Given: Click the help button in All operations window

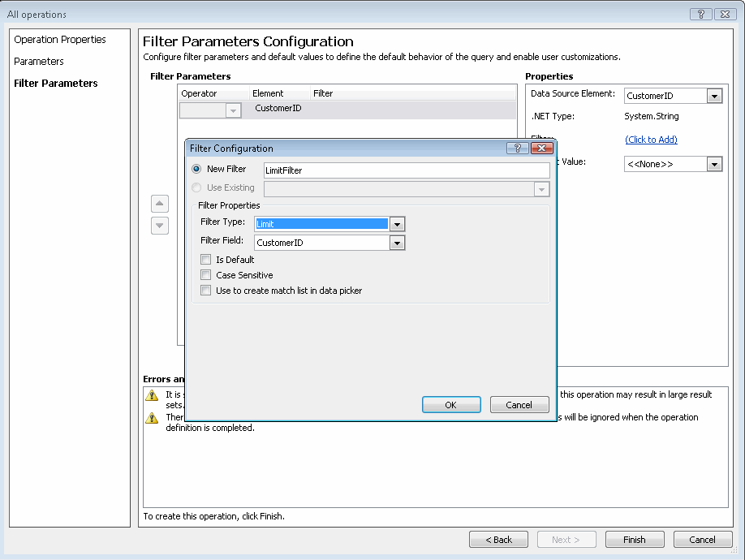Looking at the screenshot, I should point(701,15).
